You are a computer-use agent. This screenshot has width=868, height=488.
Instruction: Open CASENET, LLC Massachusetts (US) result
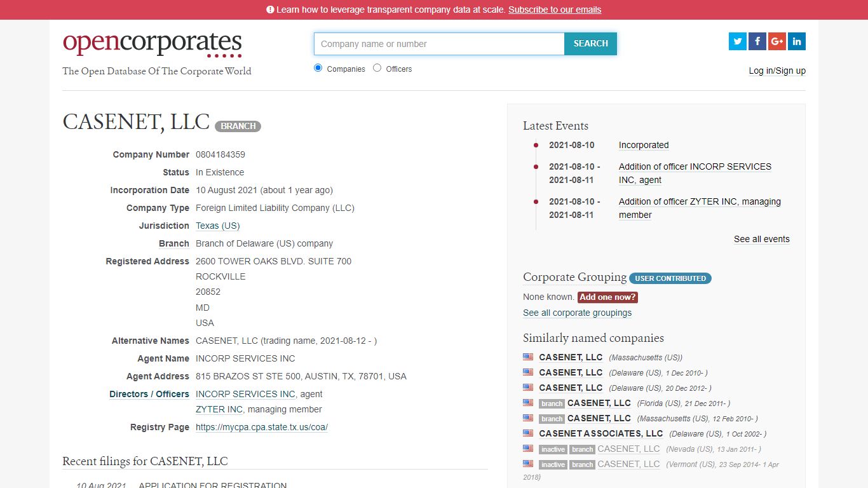[571, 357]
